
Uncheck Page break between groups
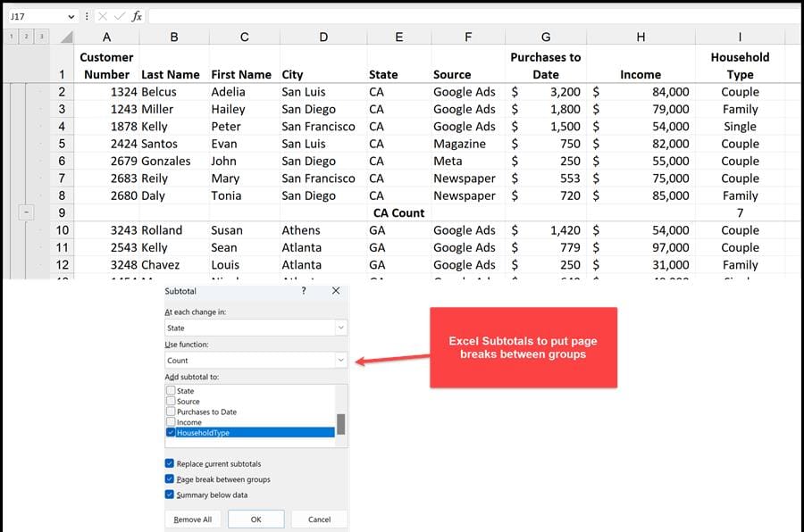point(171,478)
